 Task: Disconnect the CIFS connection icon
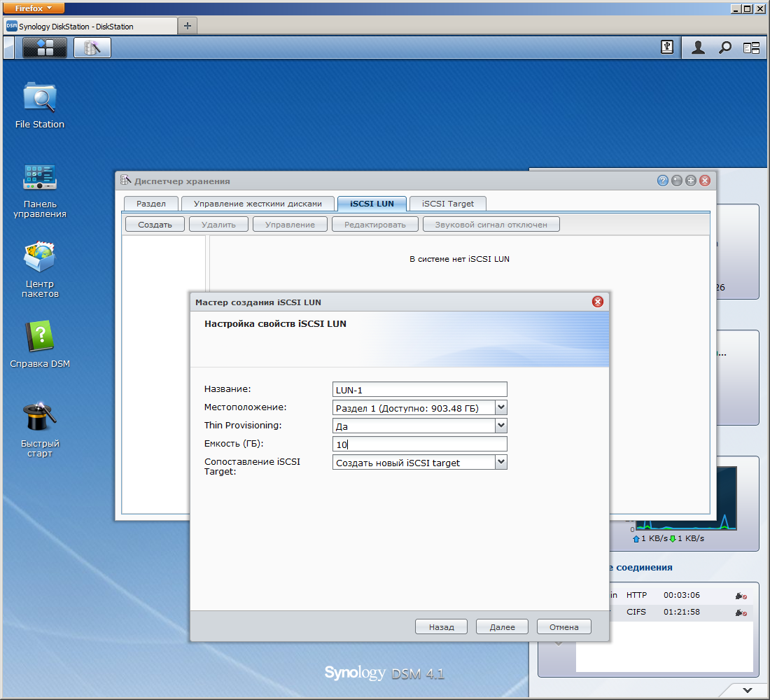click(x=741, y=612)
